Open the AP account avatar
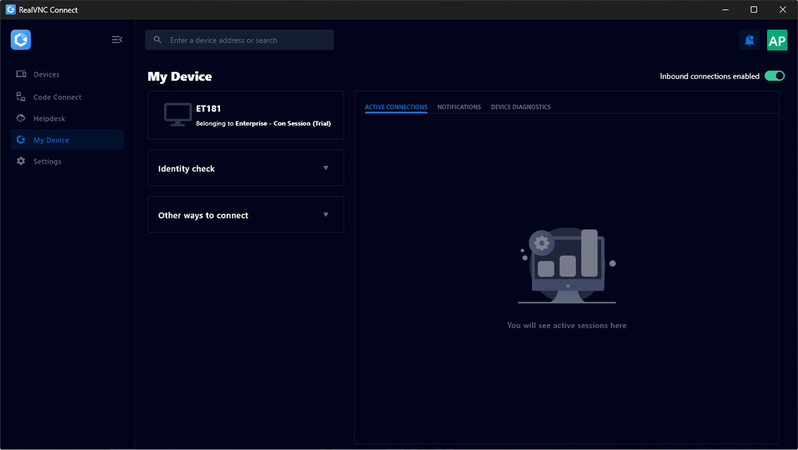This screenshot has width=798, height=450. 777,40
